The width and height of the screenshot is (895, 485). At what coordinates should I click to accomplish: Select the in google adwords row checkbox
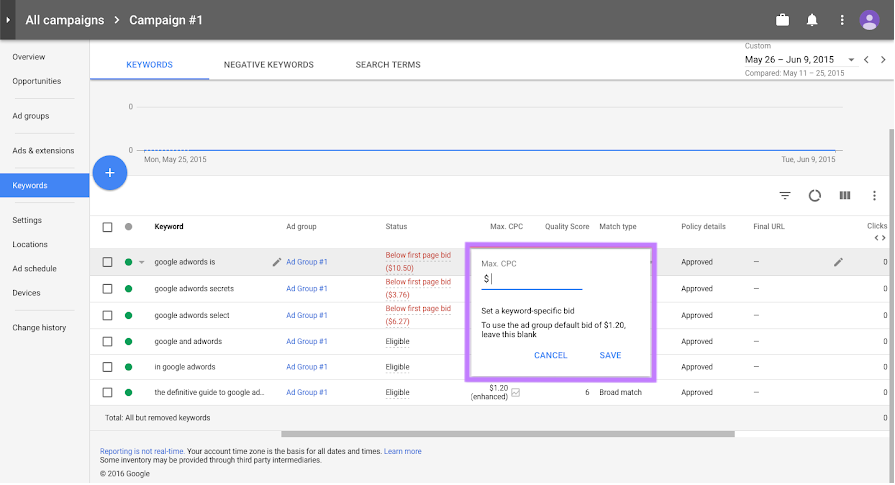108,367
